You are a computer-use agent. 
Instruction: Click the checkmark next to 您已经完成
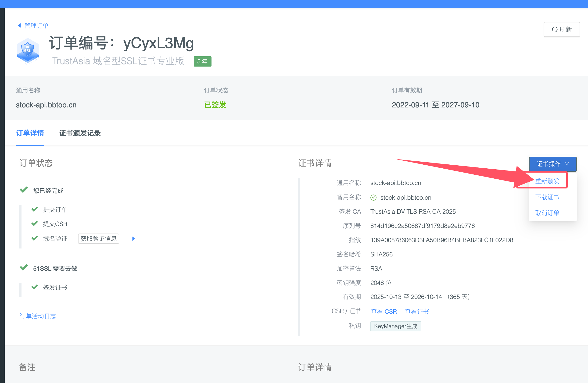point(24,190)
